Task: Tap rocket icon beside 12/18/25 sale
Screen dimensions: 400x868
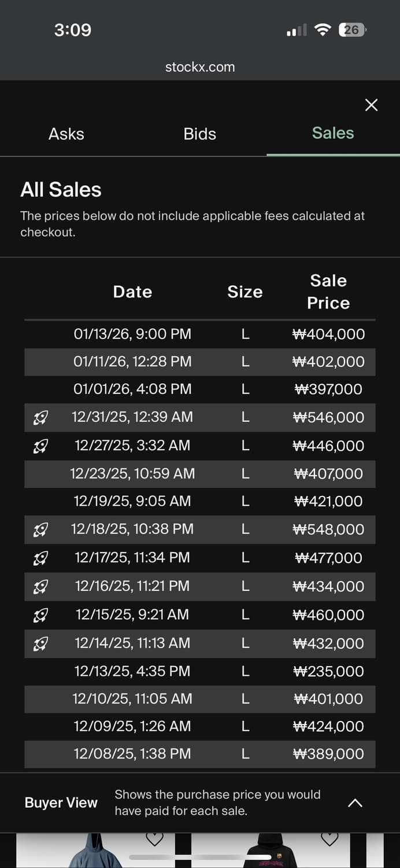Action: [x=40, y=529]
